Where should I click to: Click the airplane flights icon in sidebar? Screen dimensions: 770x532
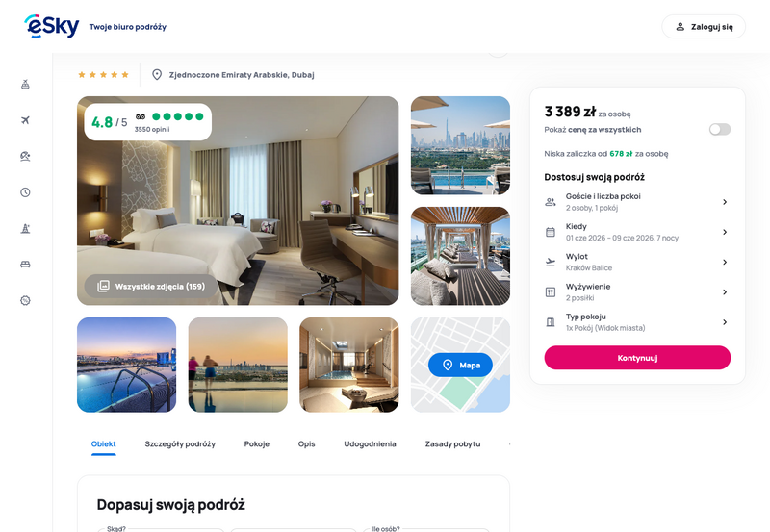coord(26,120)
